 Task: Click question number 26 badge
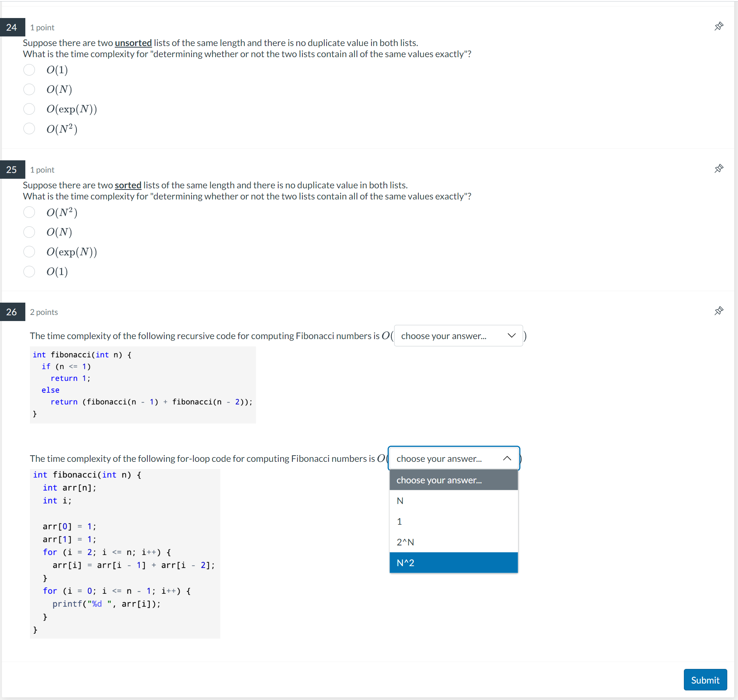coord(12,312)
